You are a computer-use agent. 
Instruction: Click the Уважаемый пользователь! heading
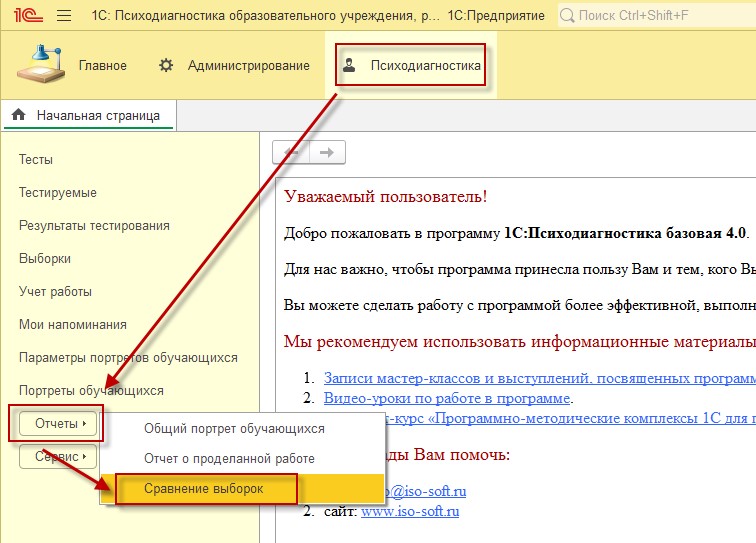pyautogui.click(x=386, y=197)
